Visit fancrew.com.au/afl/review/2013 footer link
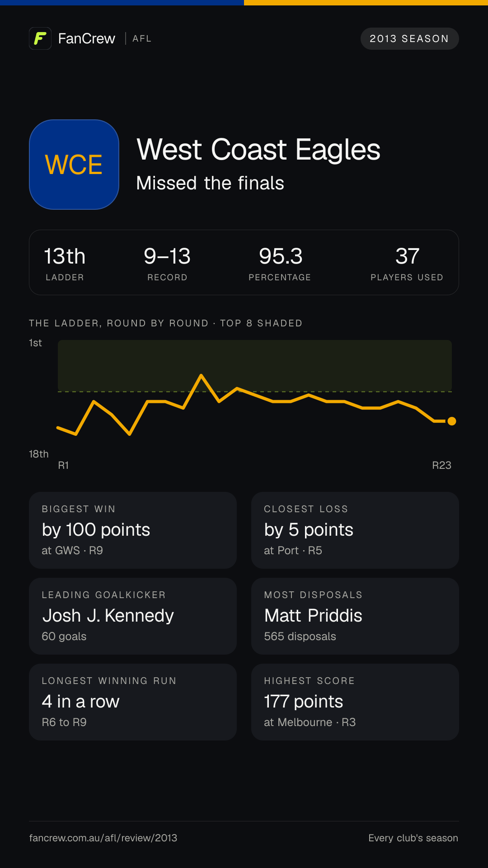The width and height of the screenshot is (488, 868). (103, 838)
